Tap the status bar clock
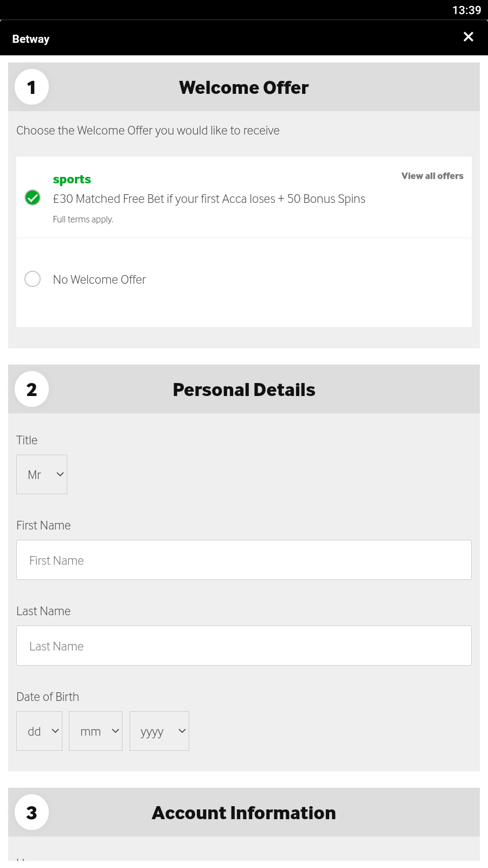 pos(466,10)
